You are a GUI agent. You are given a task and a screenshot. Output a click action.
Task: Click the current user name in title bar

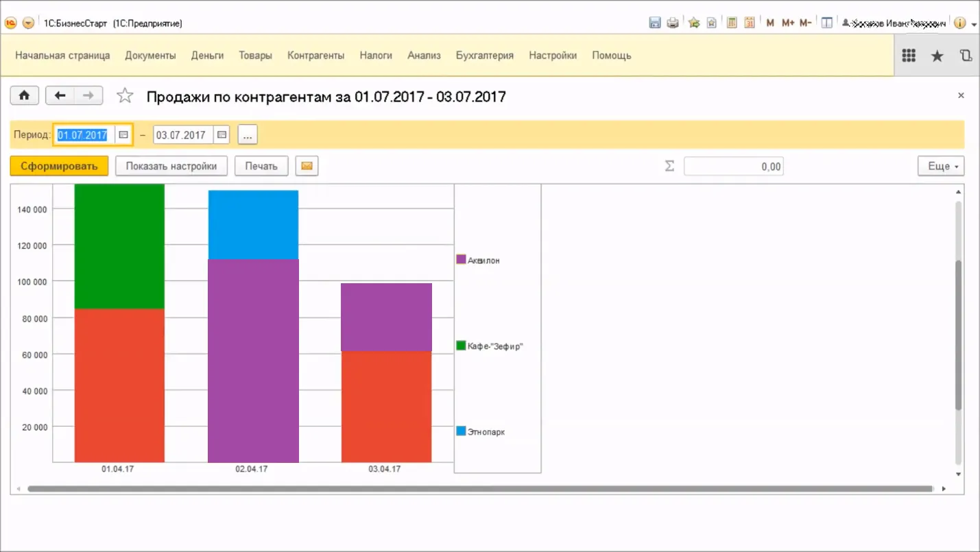[895, 23]
